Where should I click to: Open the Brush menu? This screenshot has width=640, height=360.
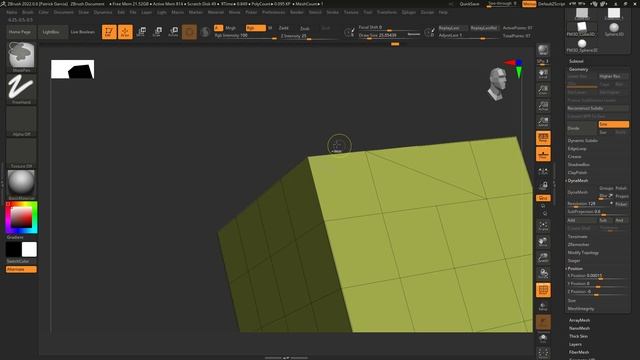click(28, 12)
